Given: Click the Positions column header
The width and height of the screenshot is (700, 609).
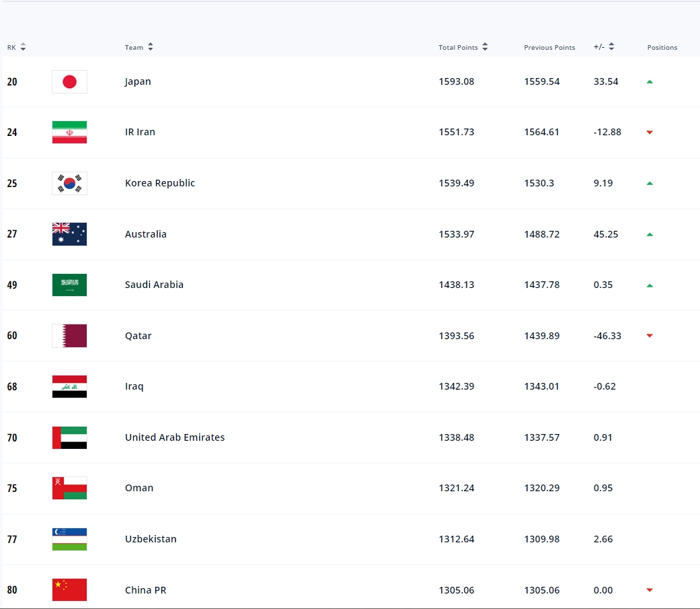Looking at the screenshot, I should tap(662, 48).
